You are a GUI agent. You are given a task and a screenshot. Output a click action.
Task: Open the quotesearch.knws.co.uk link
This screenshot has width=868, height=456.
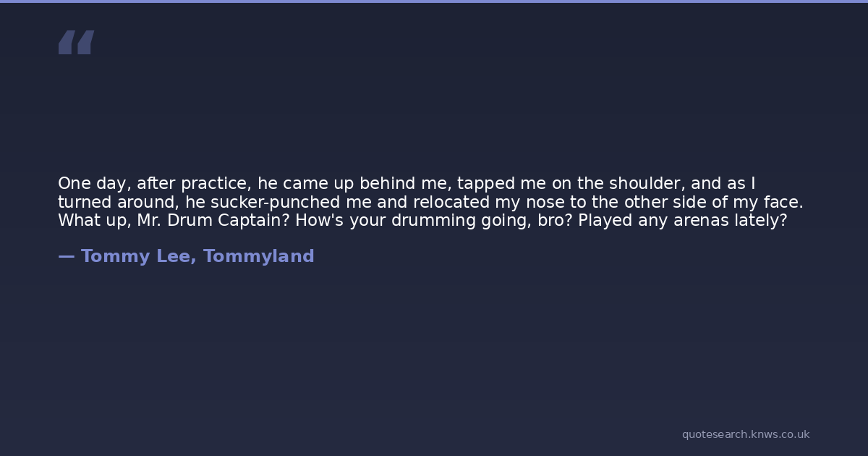(x=745, y=434)
